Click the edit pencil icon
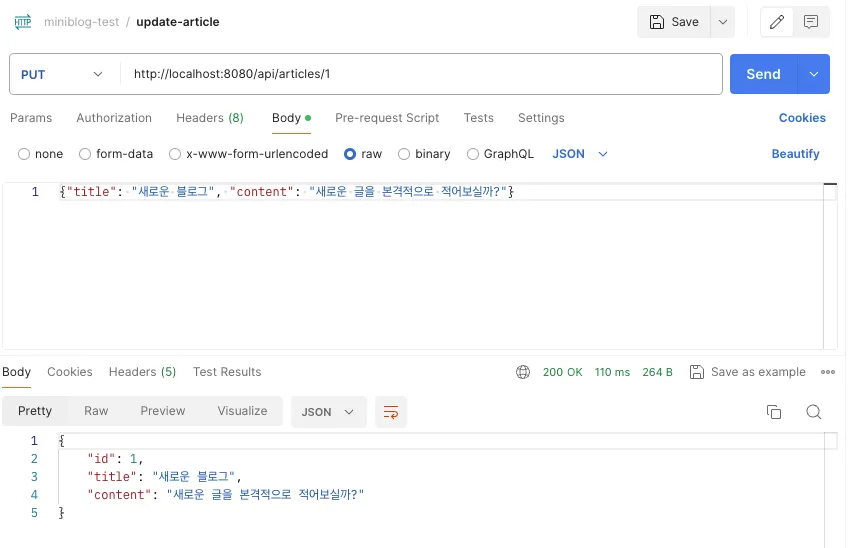 click(x=777, y=22)
